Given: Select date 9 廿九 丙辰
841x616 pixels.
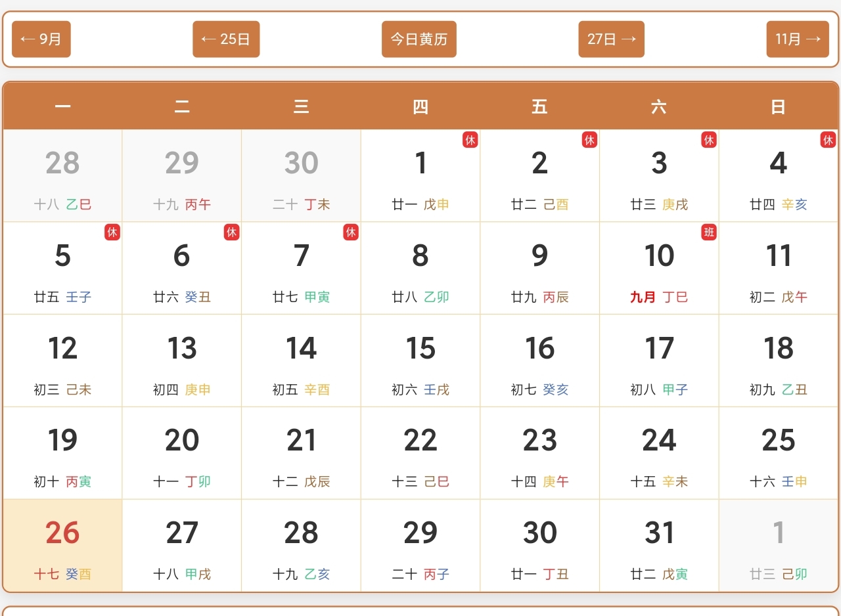Looking at the screenshot, I should tap(539, 268).
